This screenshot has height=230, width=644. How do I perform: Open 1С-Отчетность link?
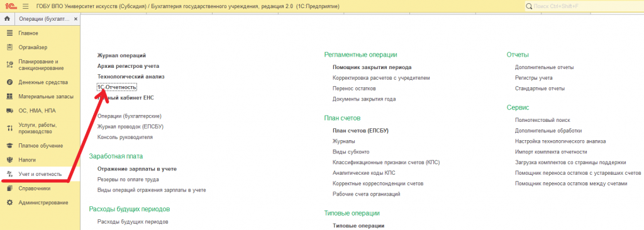click(117, 87)
